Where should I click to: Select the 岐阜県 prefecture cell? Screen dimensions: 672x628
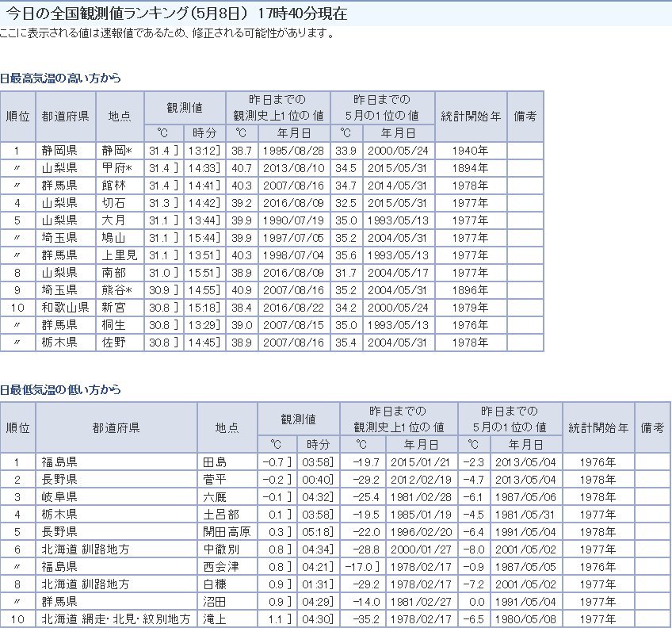pyautogui.click(x=59, y=497)
